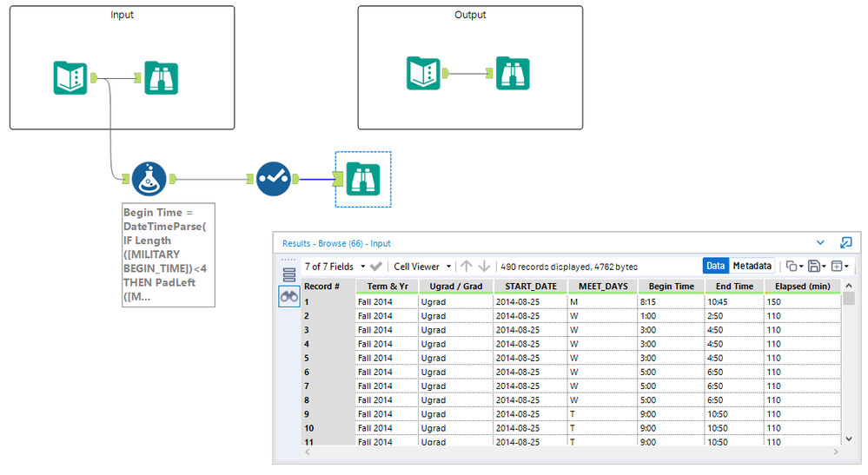Select record number 5 row header
Screen dimensions: 868x475
click(x=328, y=358)
